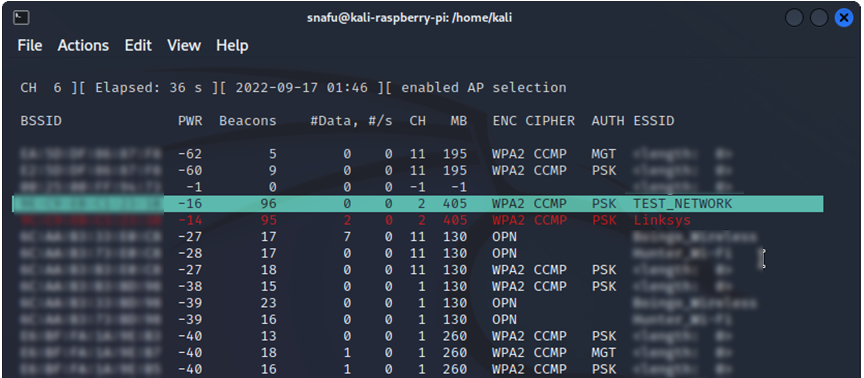This screenshot has width=864, height=378.
Task: Click the window title snafu@kali-raspberry-pi
Action: 409,18
